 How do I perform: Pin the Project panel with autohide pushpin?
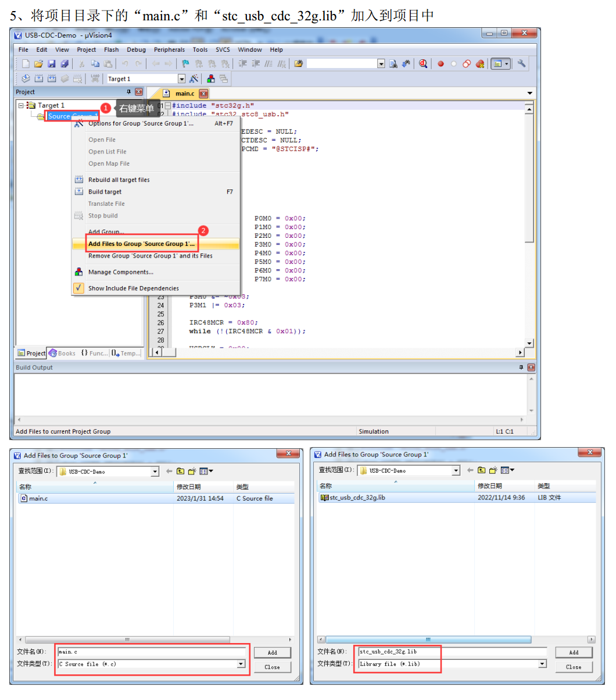coord(129,92)
